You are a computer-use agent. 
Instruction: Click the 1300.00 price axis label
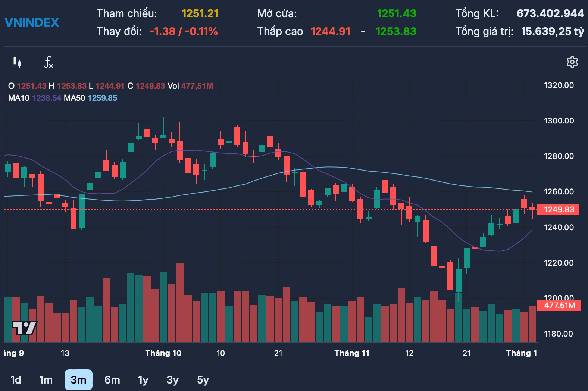coord(559,121)
